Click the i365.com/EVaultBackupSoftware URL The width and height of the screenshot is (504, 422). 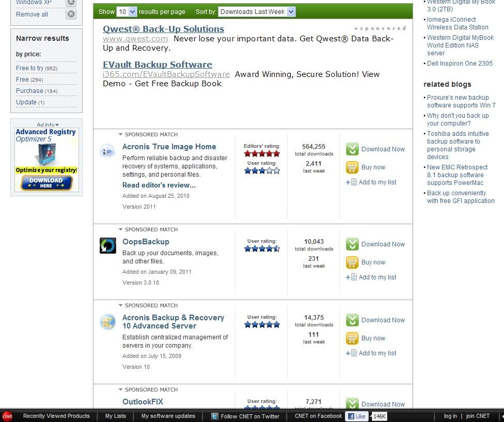[x=166, y=74]
